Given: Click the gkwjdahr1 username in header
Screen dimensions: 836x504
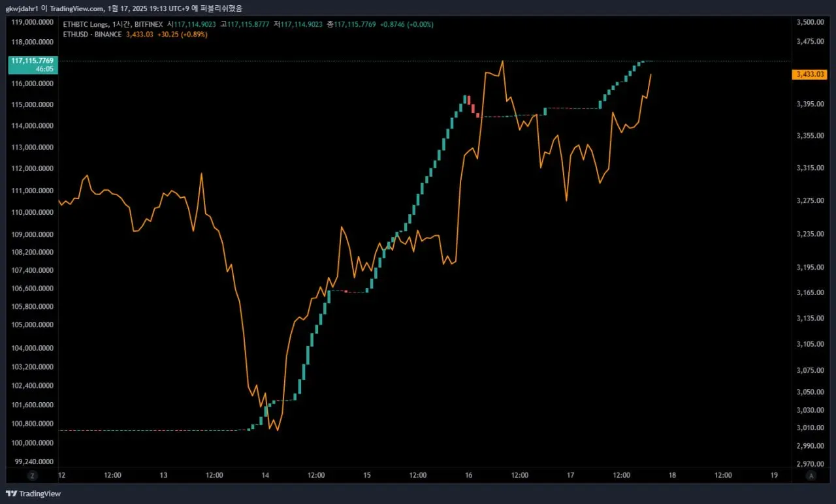Looking at the screenshot, I should tap(20, 8).
